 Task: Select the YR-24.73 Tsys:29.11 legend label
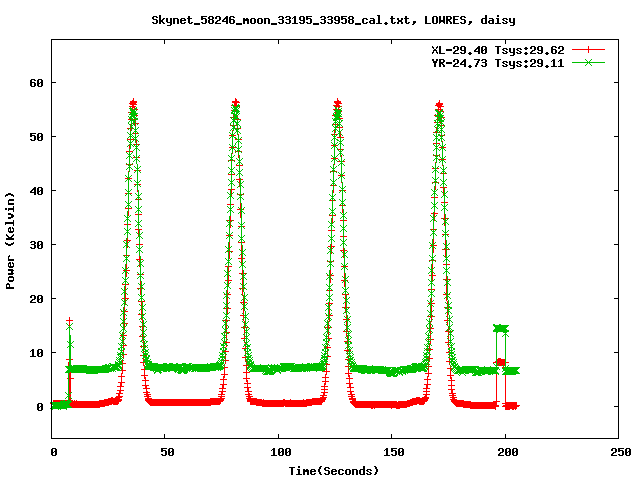tap(498, 63)
